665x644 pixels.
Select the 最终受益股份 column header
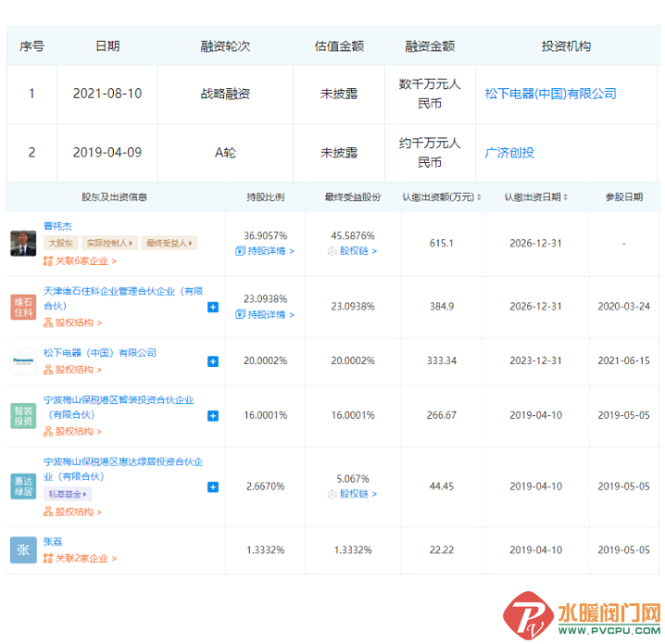point(353,197)
